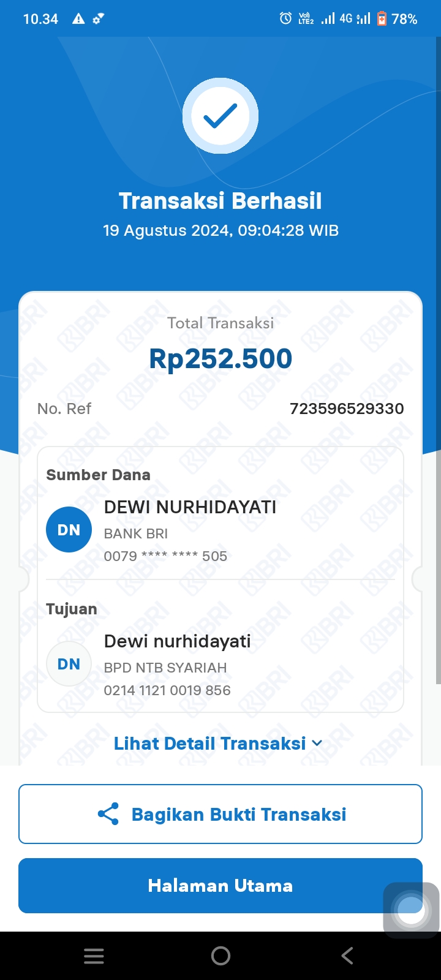Open the Lihat Detail Transaksi link
441x980 pixels.
[209, 744]
